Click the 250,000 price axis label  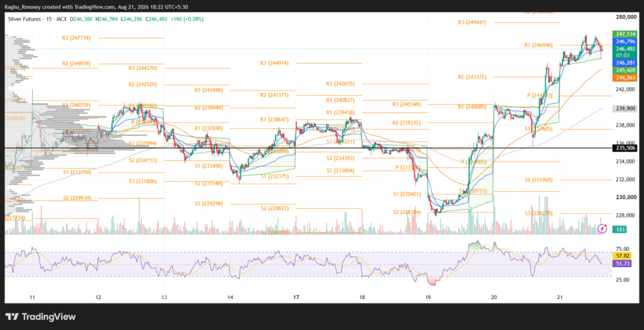(626, 17)
